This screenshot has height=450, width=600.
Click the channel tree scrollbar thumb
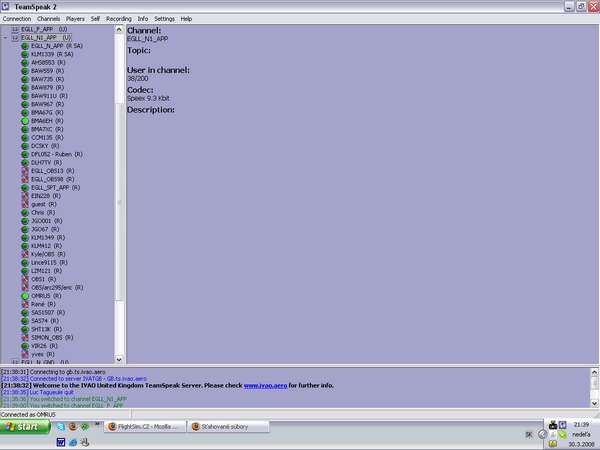[119, 202]
